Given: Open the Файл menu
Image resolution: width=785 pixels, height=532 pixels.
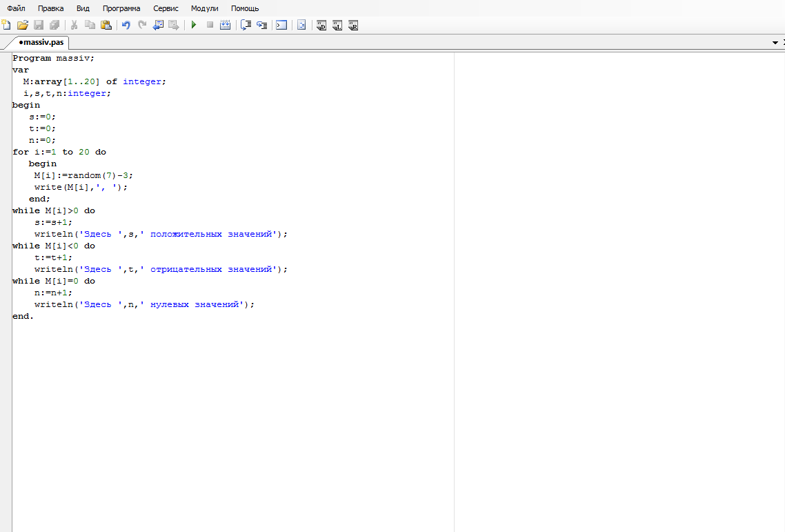Looking at the screenshot, I should click(x=16, y=8).
